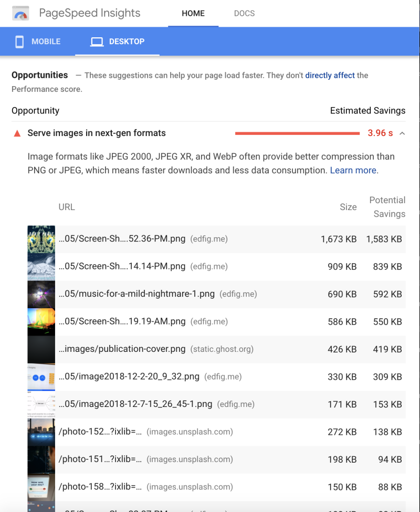Click URL text '...05/Screen-Sh....52.36-PM.png'
Screen dimensions: 420x512
[x=122, y=239]
